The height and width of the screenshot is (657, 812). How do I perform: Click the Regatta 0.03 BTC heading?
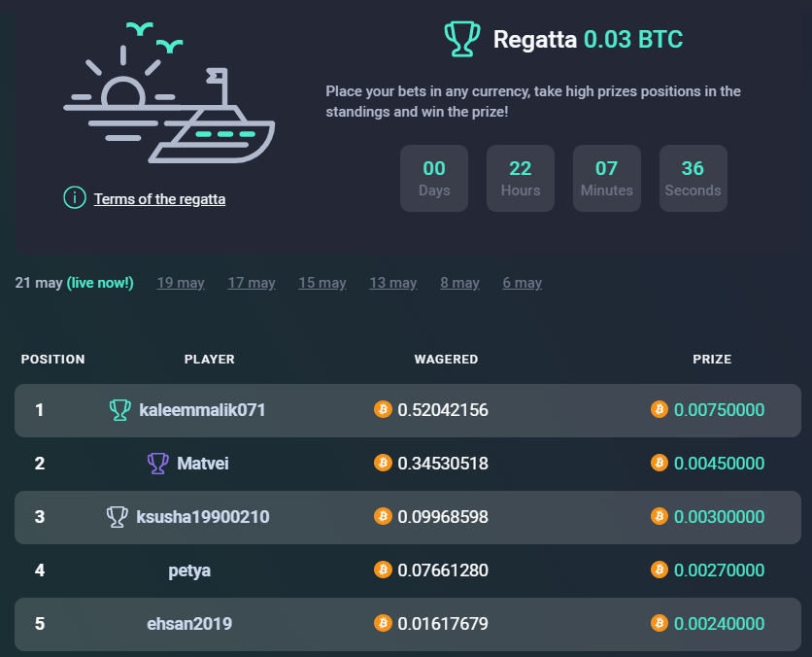(x=588, y=40)
